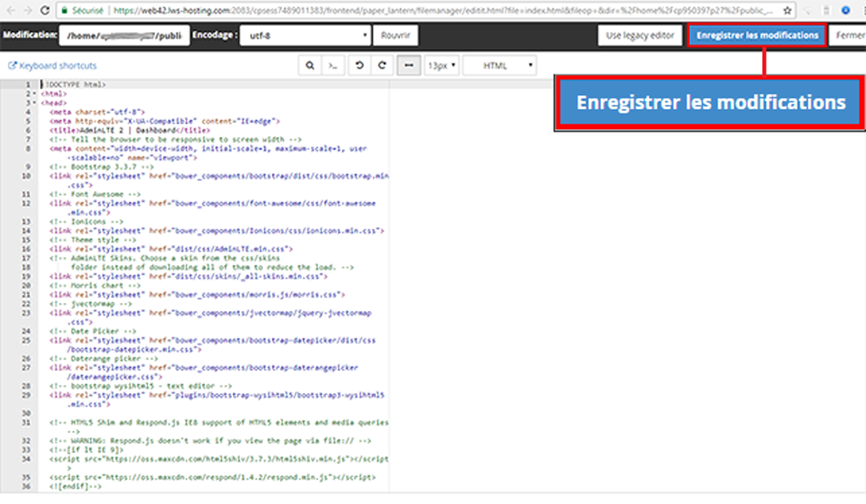Click the DOCTYPE html line
The height and width of the screenshot is (504, 866).
[74, 85]
